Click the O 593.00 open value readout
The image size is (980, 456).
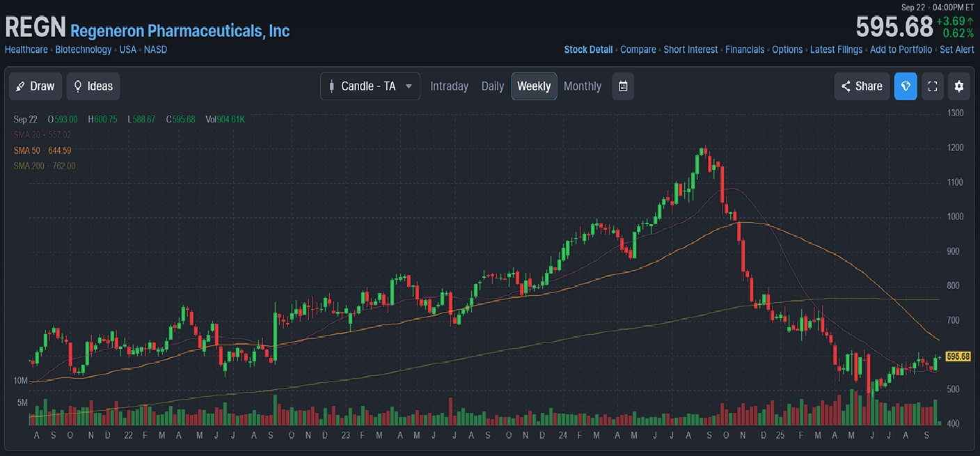point(63,119)
